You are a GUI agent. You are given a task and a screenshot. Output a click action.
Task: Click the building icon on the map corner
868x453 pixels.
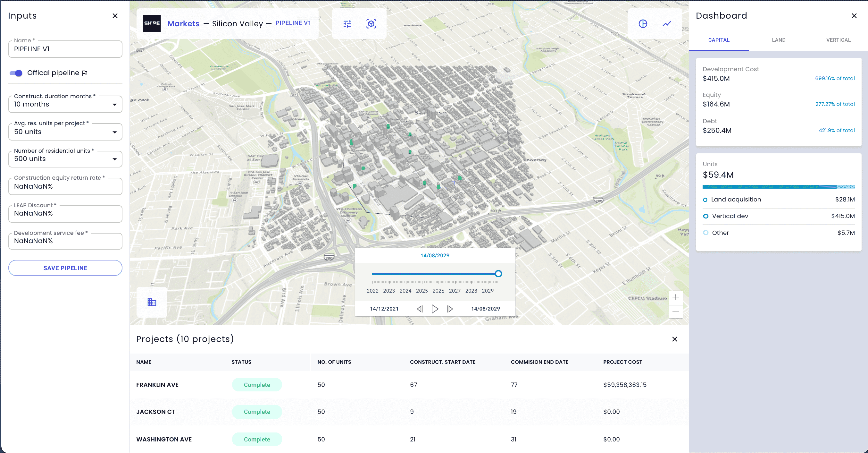coord(152,303)
